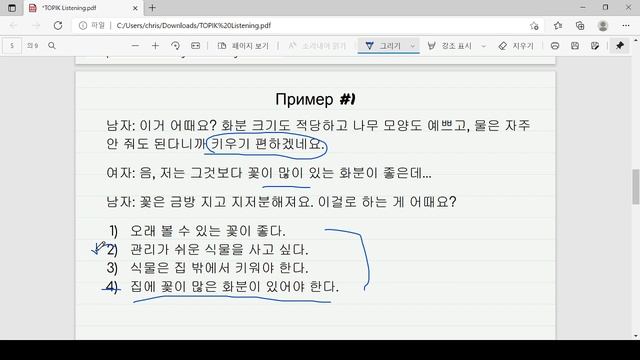Zoom out of the PDF

click(136, 46)
